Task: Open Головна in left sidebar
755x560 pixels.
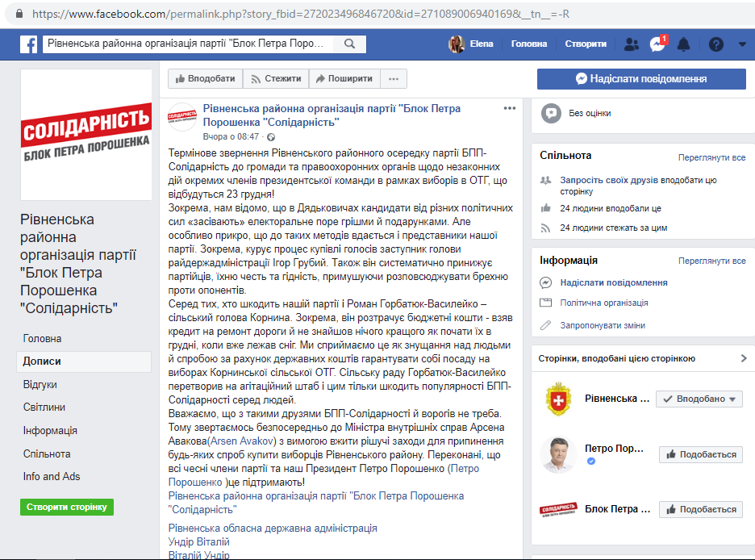Action: coord(42,339)
